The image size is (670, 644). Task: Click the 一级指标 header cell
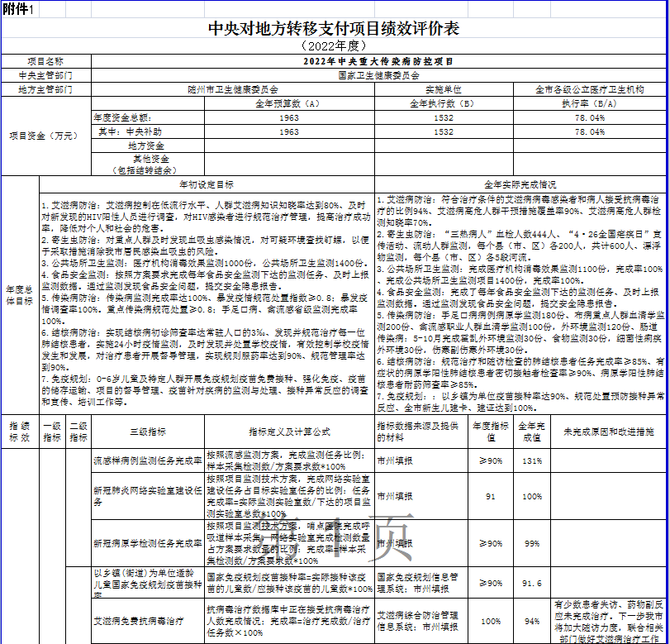click(x=52, y=432)
